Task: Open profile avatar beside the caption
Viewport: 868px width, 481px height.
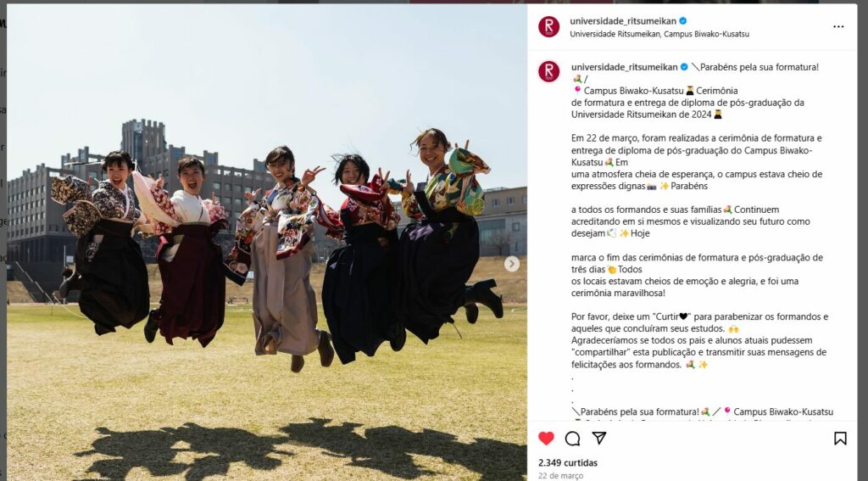Action: (548, 71)
